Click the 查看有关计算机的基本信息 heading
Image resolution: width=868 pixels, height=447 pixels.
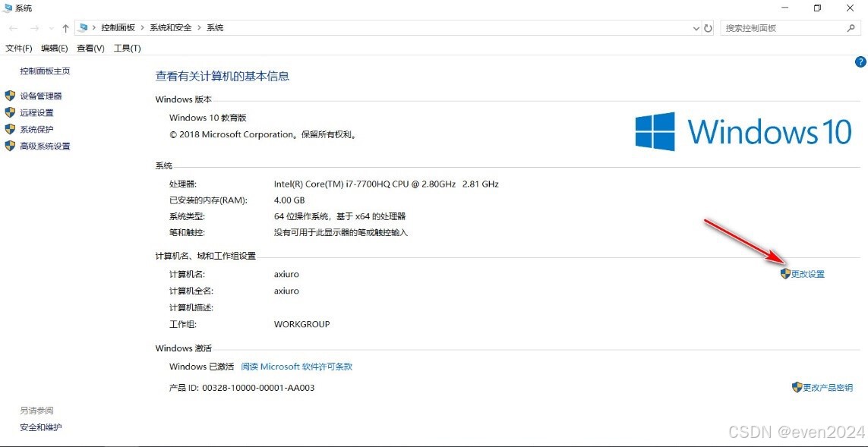point(223,77)
